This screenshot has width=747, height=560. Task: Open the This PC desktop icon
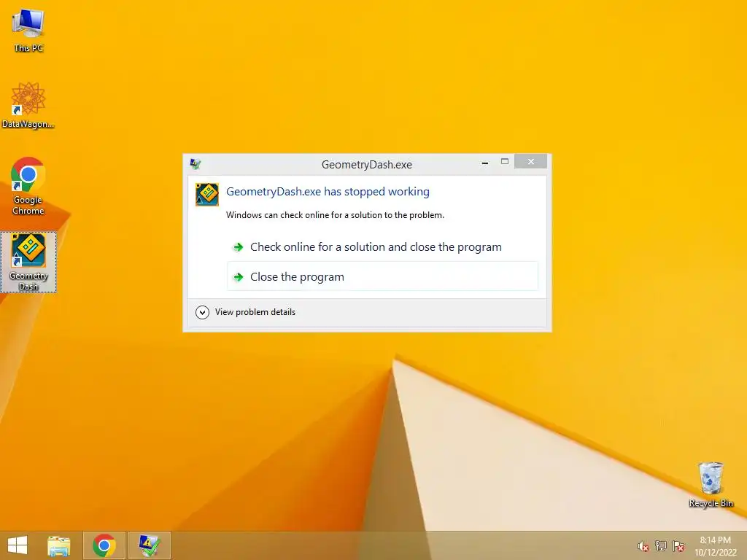pos(28,30)
